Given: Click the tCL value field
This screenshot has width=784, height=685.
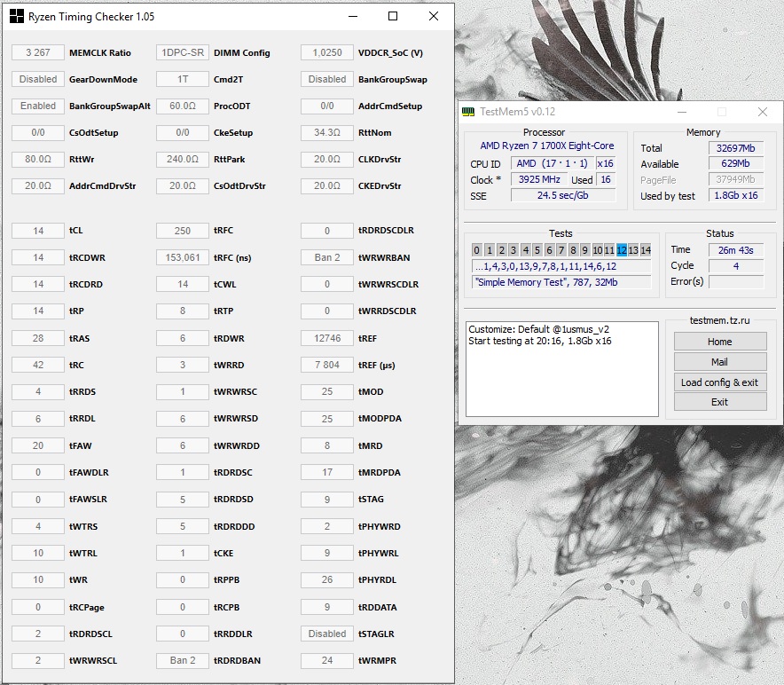Looking at the screenshot, I should 38,231.
